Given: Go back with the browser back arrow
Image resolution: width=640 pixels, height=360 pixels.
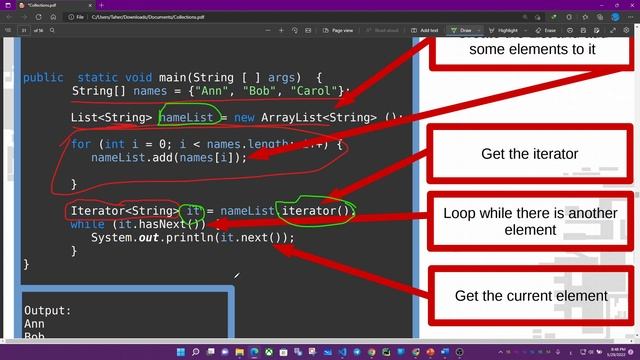Looking at the screenshot, I should (9, 17).
